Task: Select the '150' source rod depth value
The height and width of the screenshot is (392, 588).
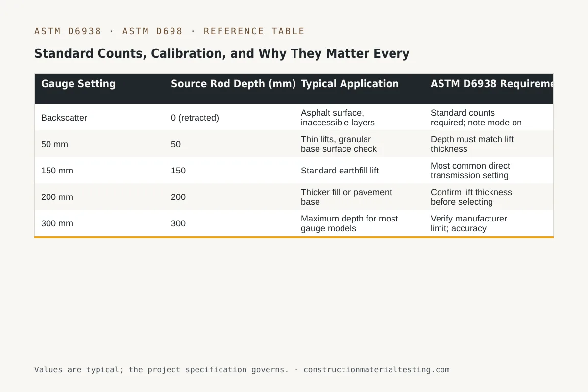Action: [178, 171]
